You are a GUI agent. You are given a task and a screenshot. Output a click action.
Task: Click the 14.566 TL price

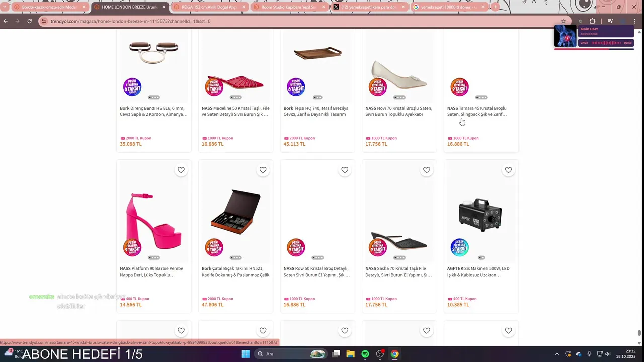coord(131,305)
